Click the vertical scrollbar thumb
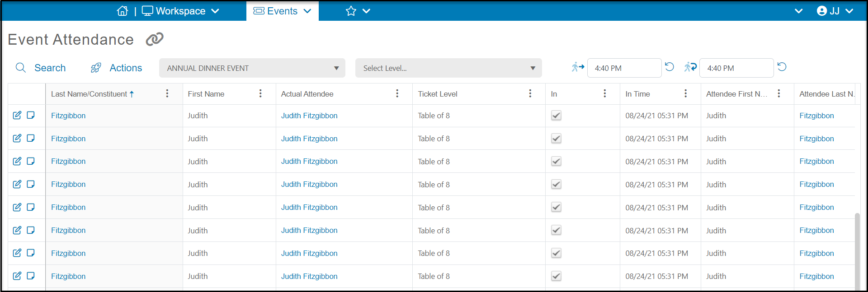The height and width of the screenshot is (292, 868). [857, 250]
